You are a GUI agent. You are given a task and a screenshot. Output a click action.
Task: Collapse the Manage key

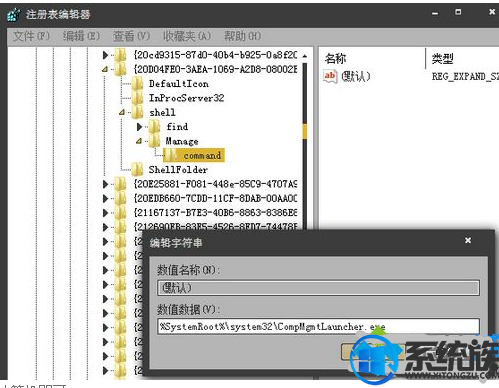pos(139,141)
